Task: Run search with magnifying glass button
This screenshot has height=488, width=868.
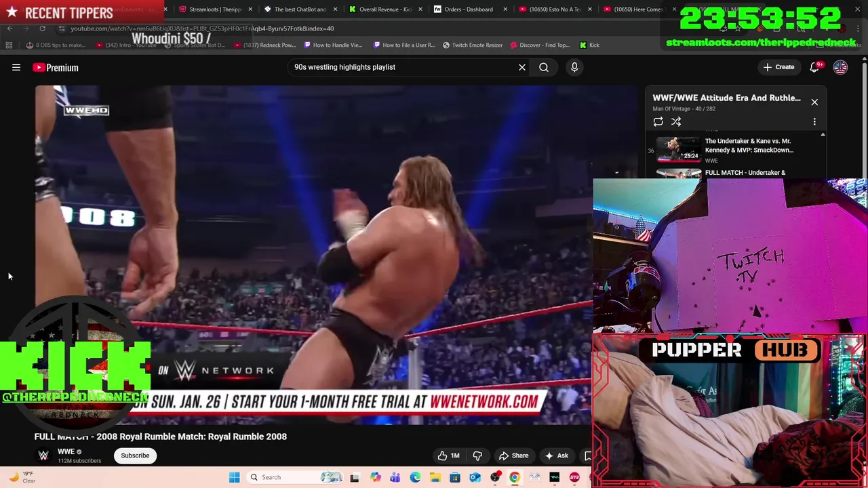Action: click(x=544, y=67)
